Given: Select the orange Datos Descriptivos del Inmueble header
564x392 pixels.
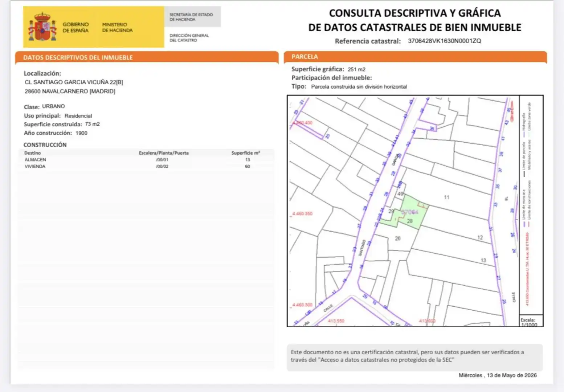Looking at the screenshot, I should (x=147, y=57).
